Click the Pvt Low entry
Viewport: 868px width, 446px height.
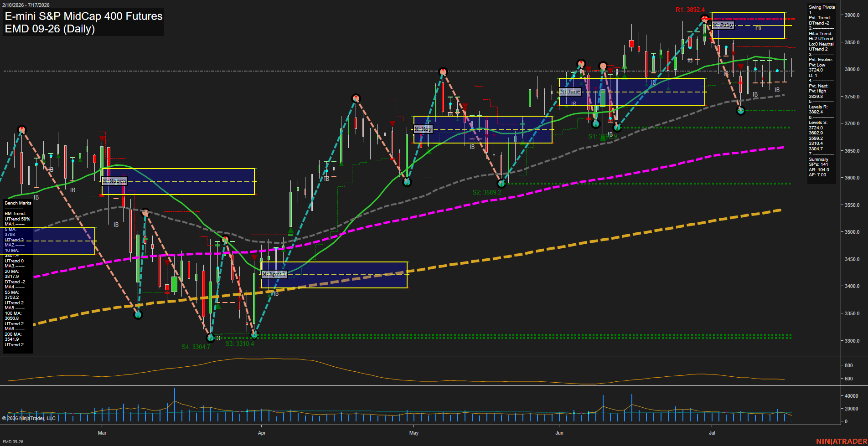pyautogui.click(x=817, y=65)
